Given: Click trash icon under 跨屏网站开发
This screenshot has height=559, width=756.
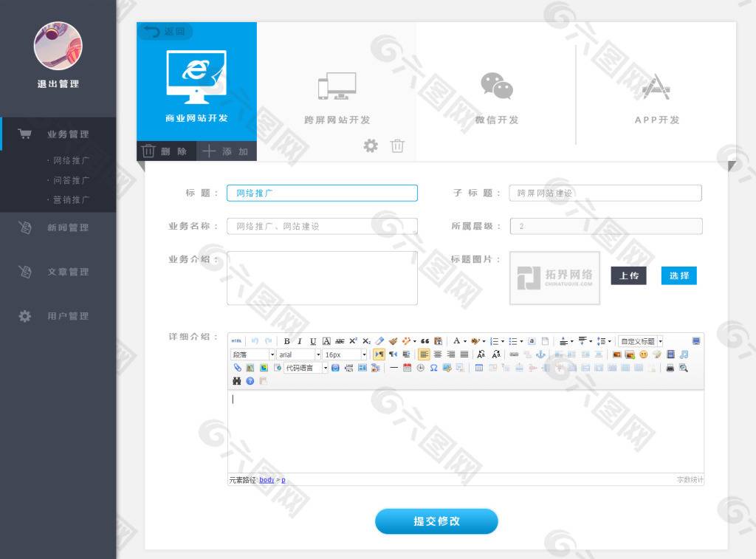Looking at the screenshot, I should click(397, 145).
